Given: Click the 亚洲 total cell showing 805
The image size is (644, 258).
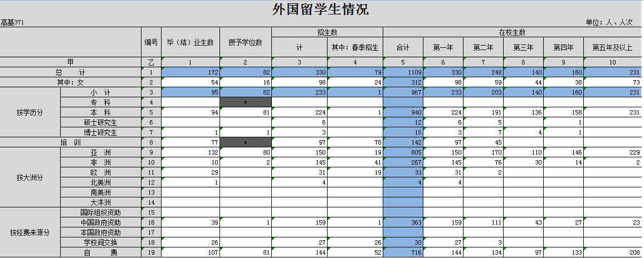Looking at the screenshot, I should pyautogui.click(x=403, y=152).
